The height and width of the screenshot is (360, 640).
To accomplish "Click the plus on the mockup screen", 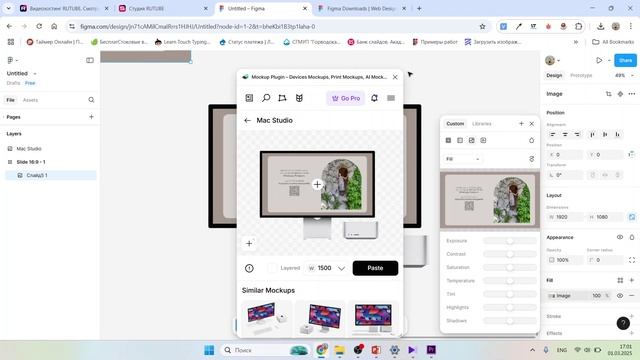I will pyautogui.click(x=317, y=184).
